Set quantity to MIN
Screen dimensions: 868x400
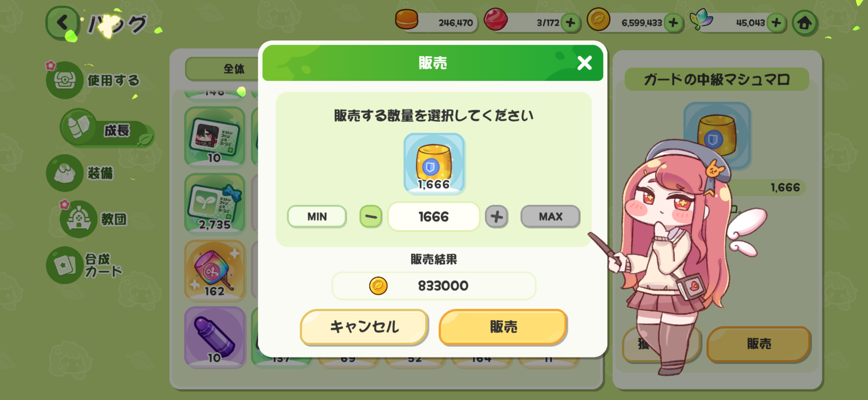coord(317,216)
